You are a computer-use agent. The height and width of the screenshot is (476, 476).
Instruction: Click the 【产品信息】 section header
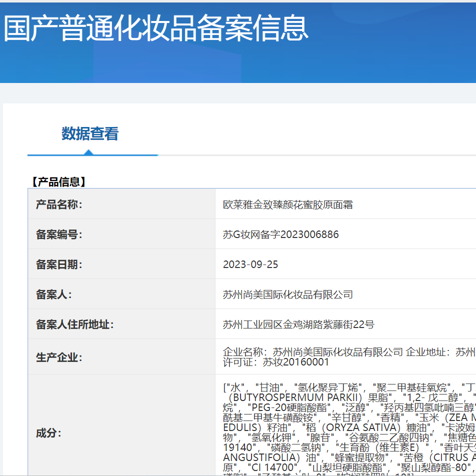coord(58,182)
